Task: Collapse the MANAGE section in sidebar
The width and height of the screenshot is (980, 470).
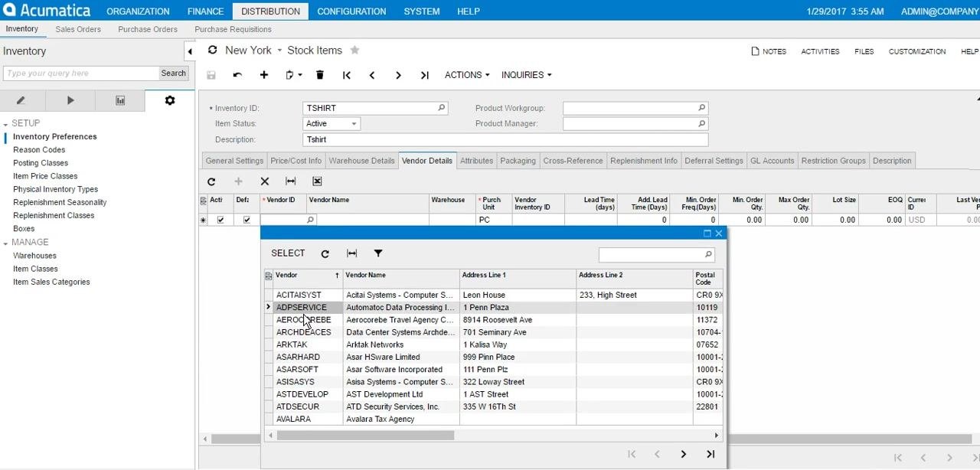Action: pos(6,243)
